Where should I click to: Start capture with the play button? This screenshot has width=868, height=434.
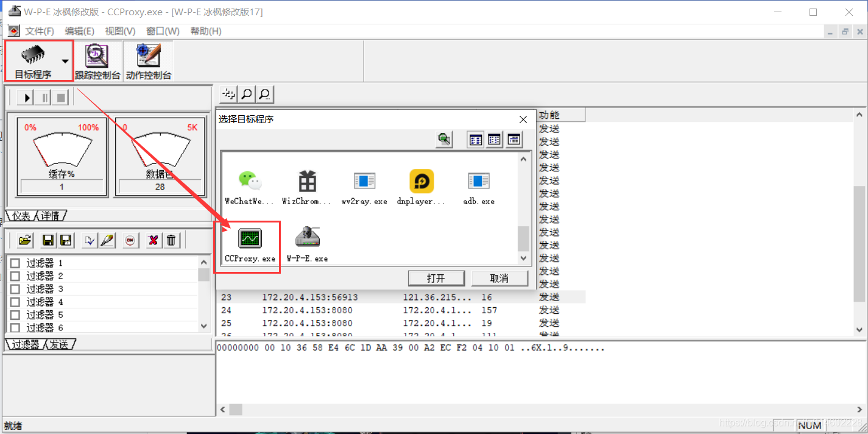[26, 97]
